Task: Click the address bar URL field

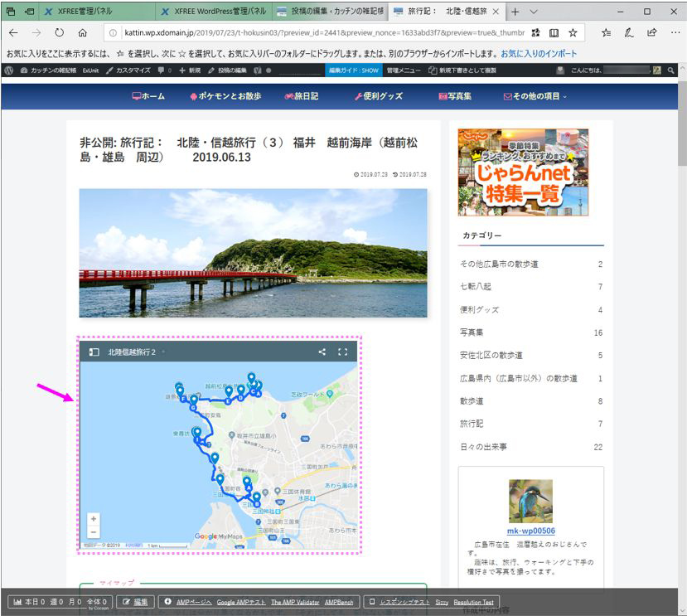Action: click(324, 32)
